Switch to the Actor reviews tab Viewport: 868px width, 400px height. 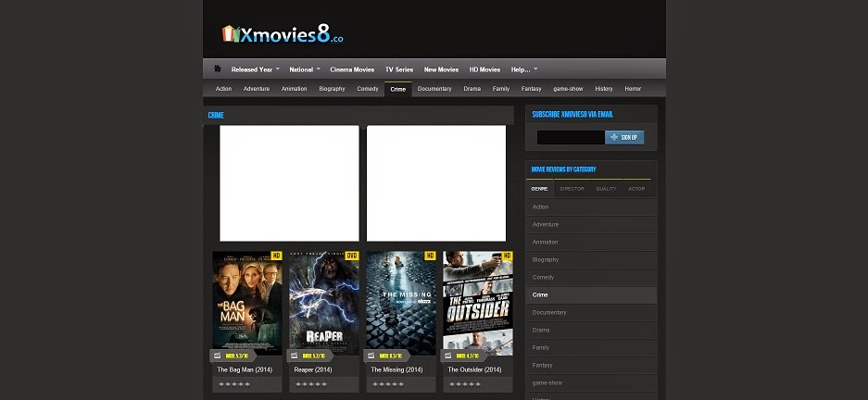click(636, 189)
